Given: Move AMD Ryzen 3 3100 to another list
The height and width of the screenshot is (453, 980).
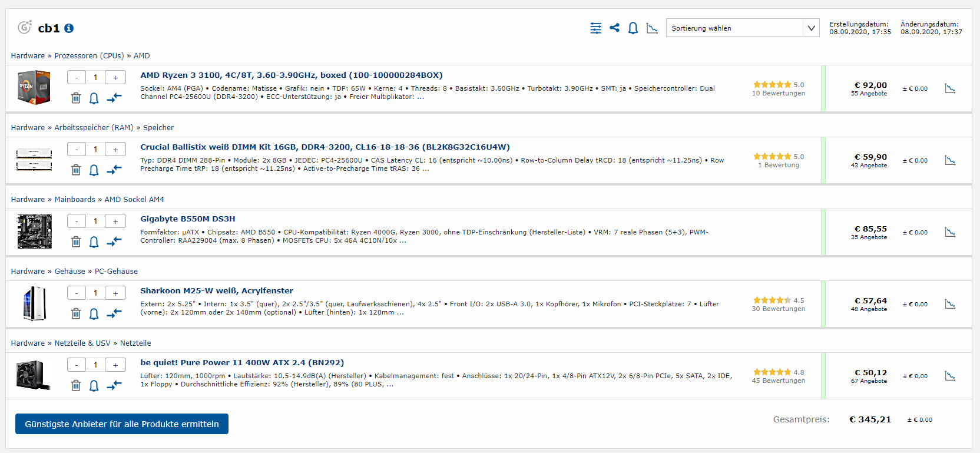Looking at the screenshot, I should coord(114,98).
